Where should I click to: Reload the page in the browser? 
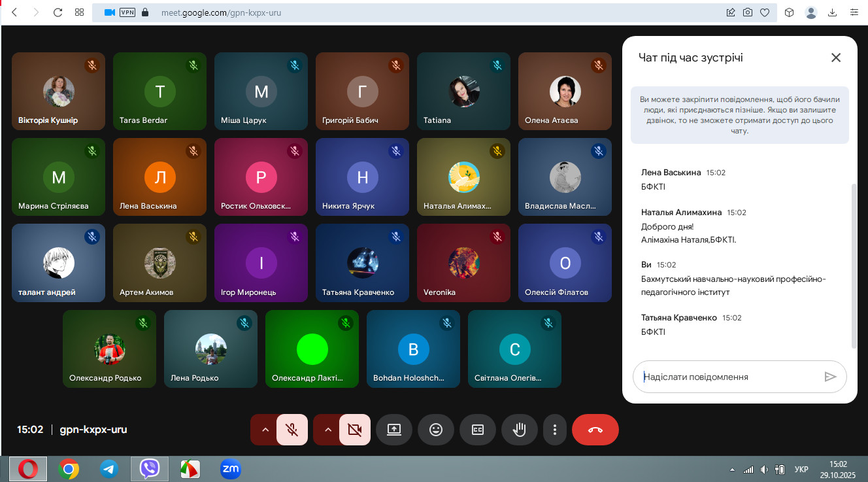pyautogui.click(x=58, y=12)
